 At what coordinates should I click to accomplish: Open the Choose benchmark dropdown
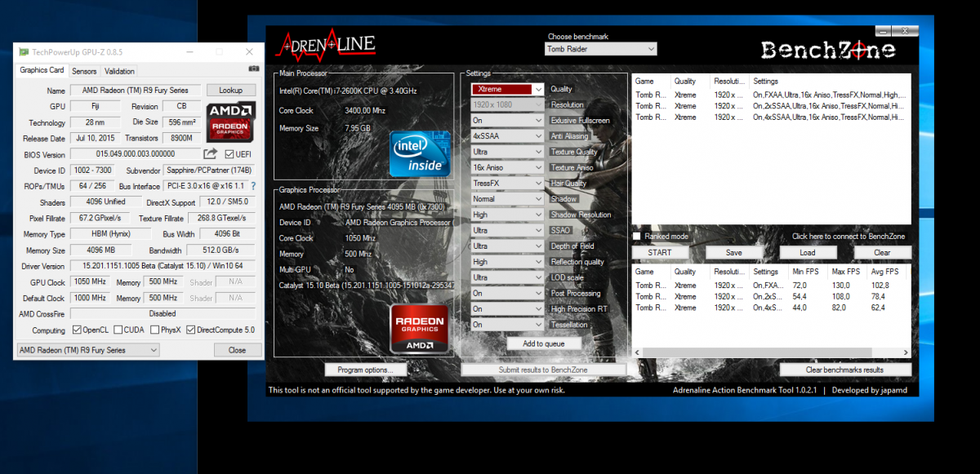[601, 49]
